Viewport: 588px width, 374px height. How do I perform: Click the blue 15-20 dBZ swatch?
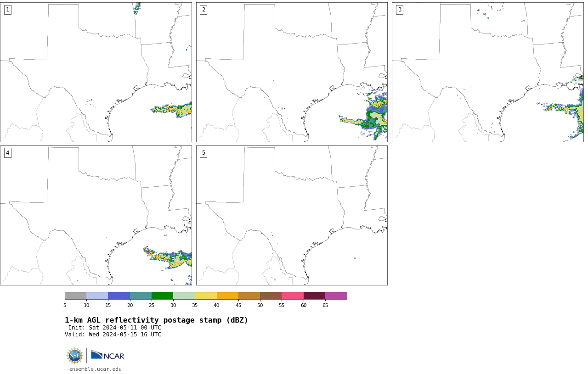(119, 296)
